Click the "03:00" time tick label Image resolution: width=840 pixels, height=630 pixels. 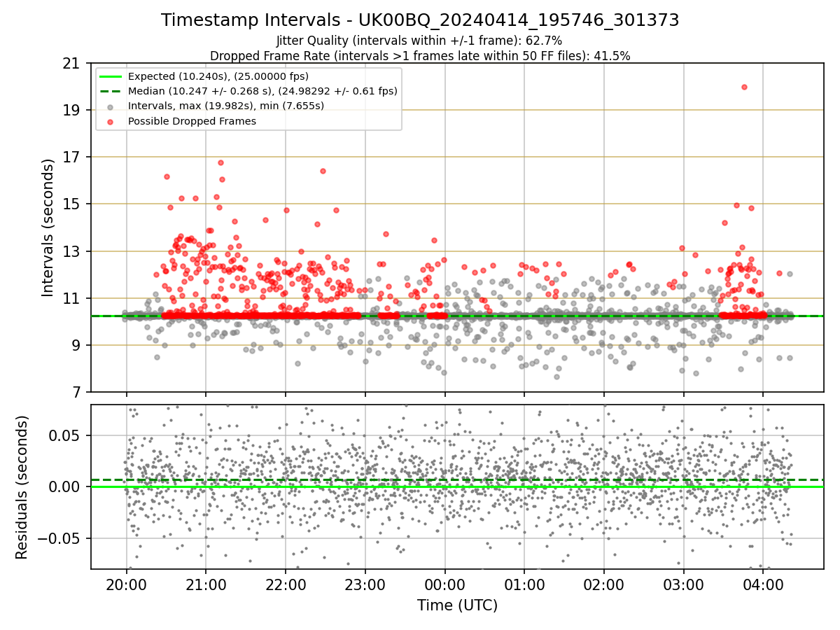click(683, 584)
